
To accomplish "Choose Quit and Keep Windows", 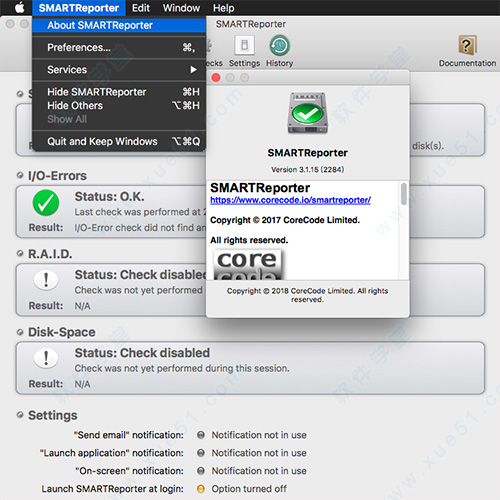I will 119,141.
